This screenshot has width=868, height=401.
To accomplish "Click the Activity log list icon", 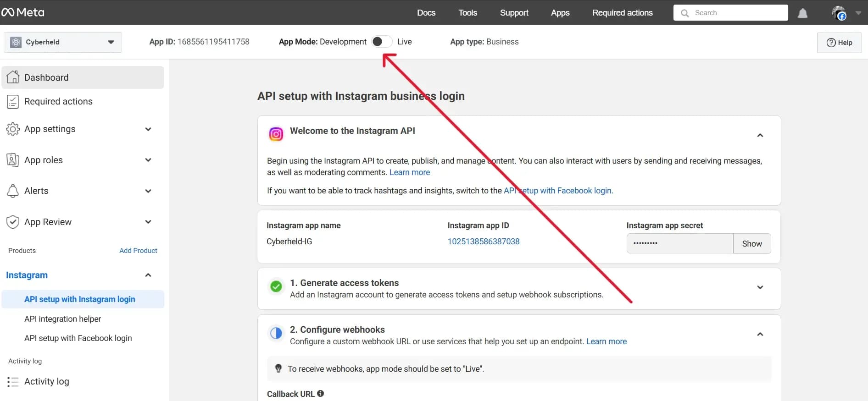I will coord(13,382).
